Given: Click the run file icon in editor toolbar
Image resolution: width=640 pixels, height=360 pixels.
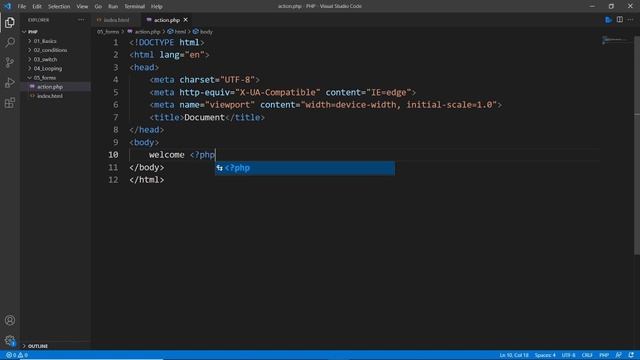Looking at the screenshot, I should pyautogui.click(x=608, y=20).
